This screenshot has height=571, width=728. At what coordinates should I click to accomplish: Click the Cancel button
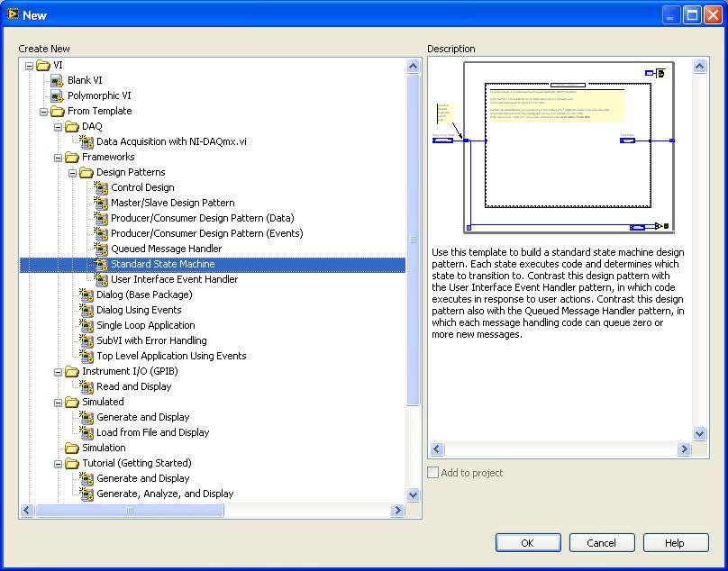click(x=602, y=543)
